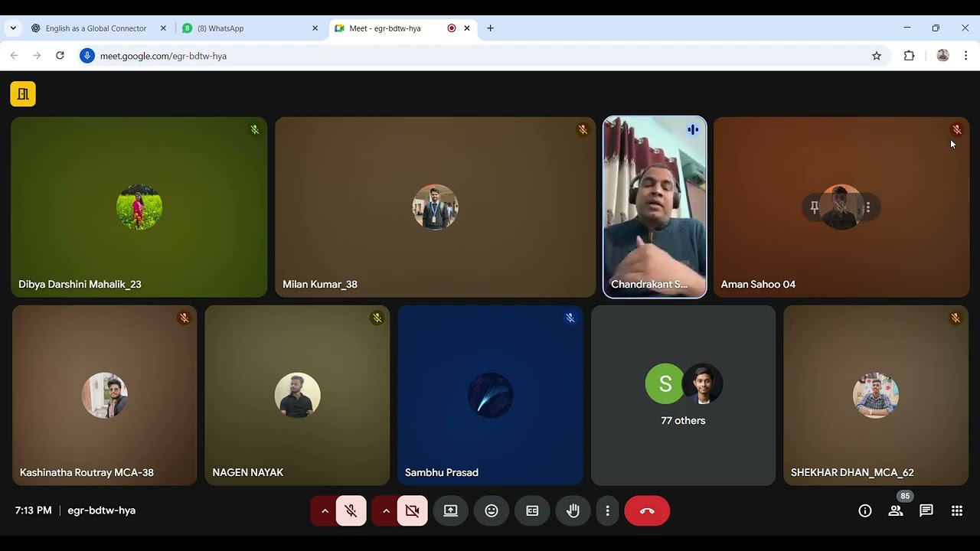Click muted mic icon on Aman Sahoo tile
This screenshot has width=980, height=551.
coord(956,130)
